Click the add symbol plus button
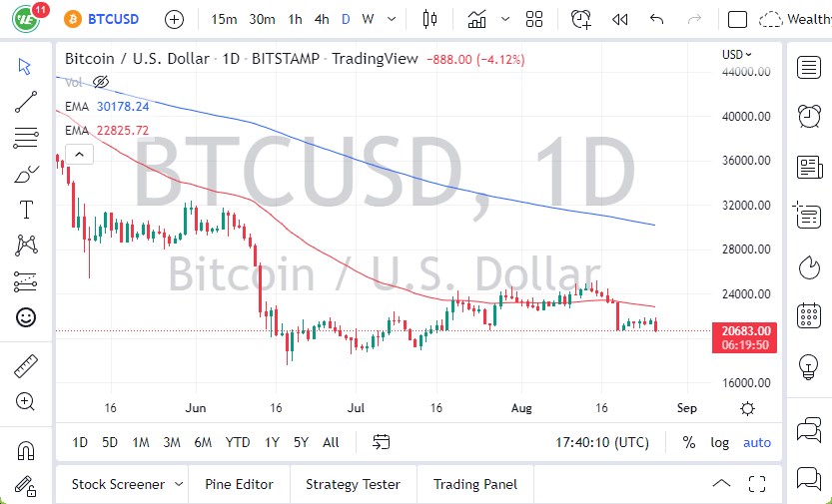The height and width of the screenshot is (504, 832). (x=174, y=20)
